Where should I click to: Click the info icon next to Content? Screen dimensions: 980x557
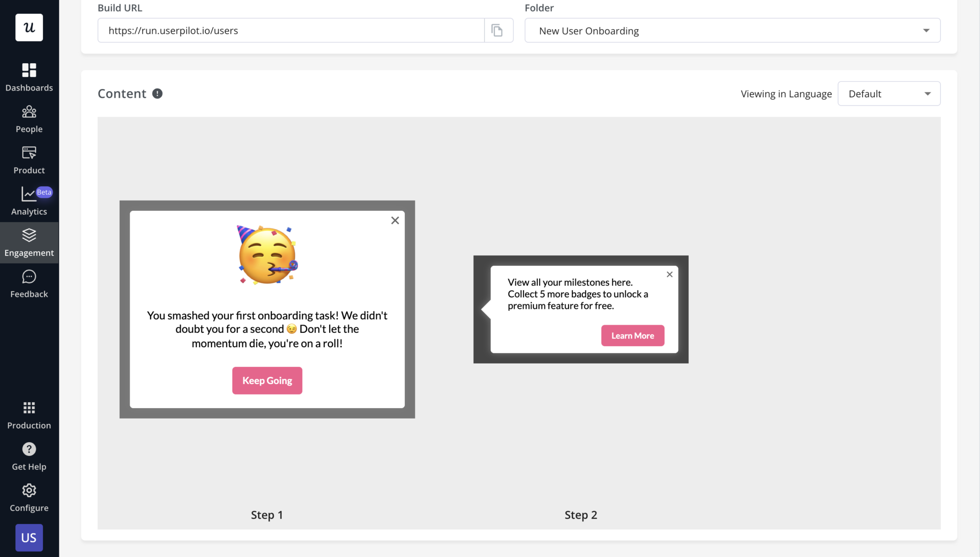coord(158,93)
